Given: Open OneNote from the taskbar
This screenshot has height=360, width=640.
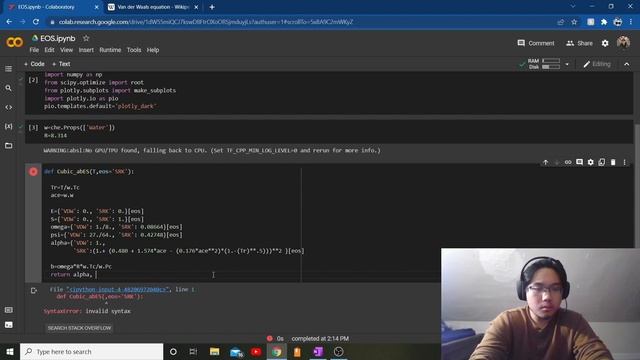Looking at the screenshot, I should [318, 351].
